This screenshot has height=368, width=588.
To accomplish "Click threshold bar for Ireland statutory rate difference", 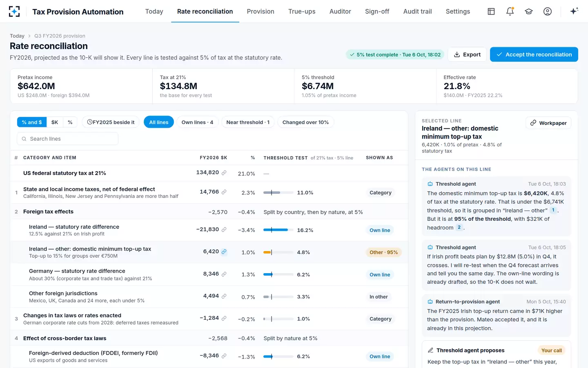I will click(278, 230).
